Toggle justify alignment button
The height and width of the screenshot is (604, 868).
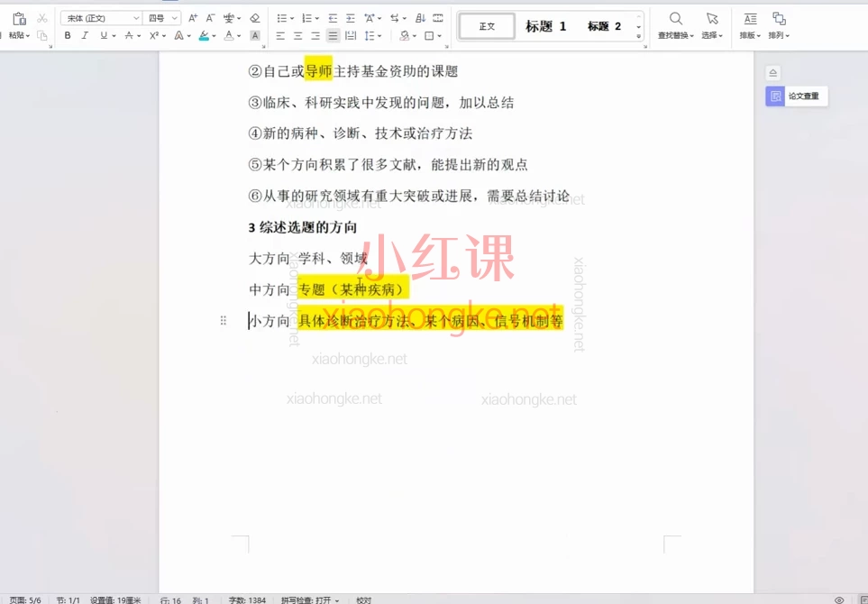coord(333,35)
